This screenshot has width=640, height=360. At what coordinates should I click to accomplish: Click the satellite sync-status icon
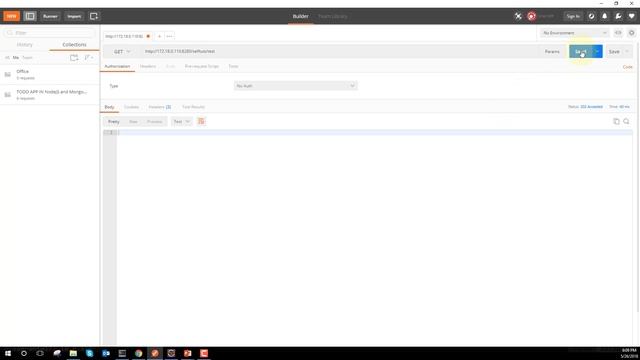[x=518, y=16]
